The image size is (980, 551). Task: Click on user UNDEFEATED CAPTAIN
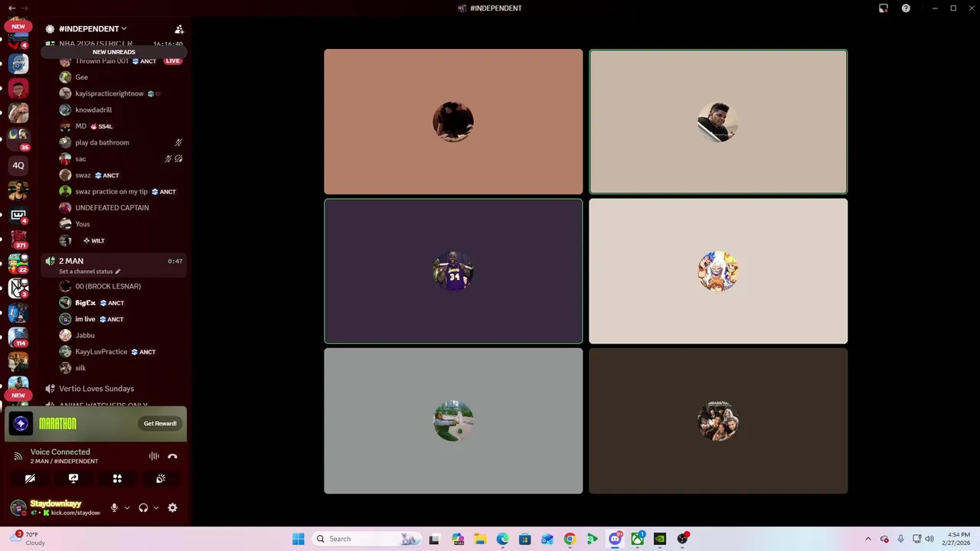[x=112, y=208]
